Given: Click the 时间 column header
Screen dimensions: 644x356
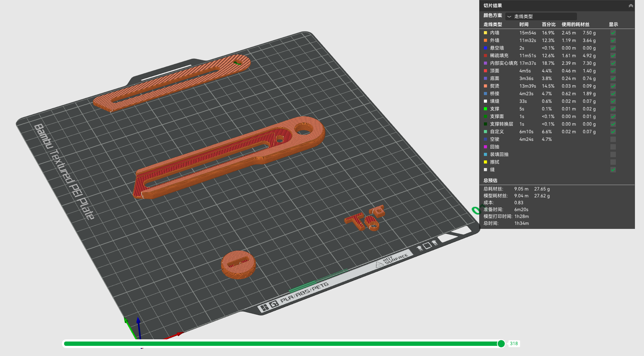Looking at the screenshot, I should coord(524,25).
